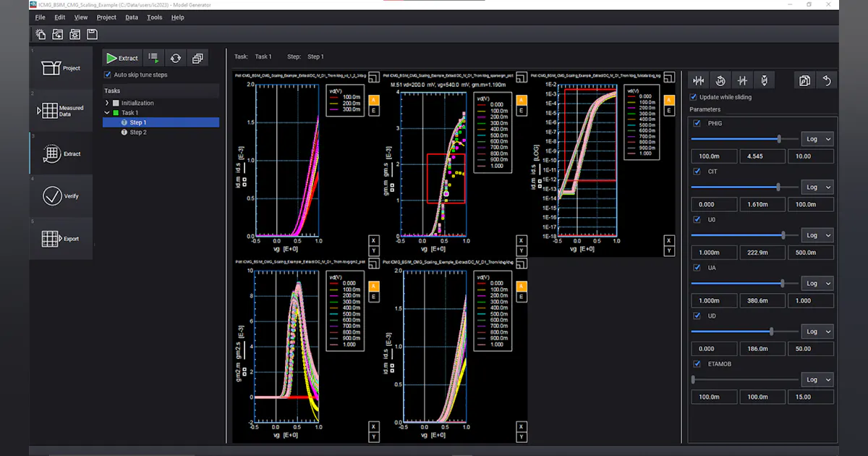Toggle Auto skip tune steps checkbox
868x456 pixels.
point(108,75)
